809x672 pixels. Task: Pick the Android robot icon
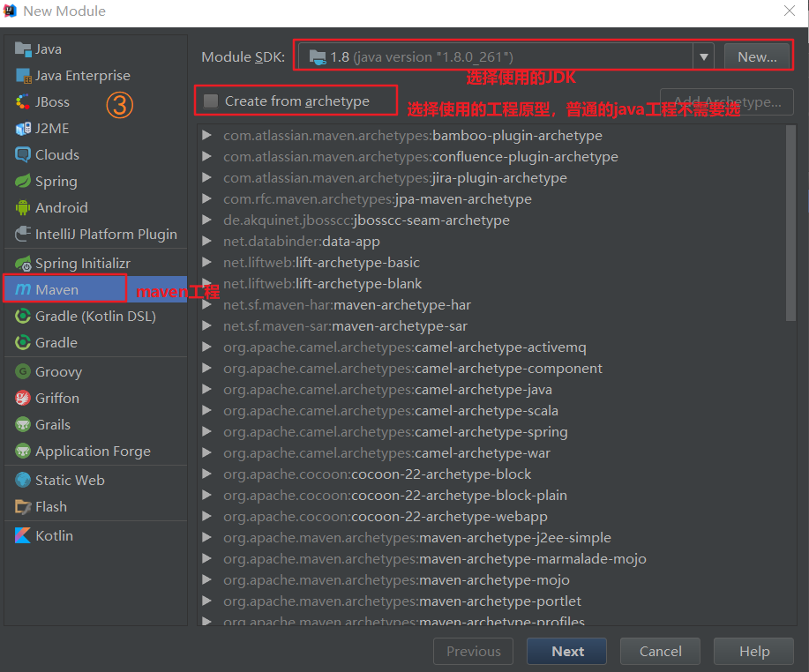[23, 208]
